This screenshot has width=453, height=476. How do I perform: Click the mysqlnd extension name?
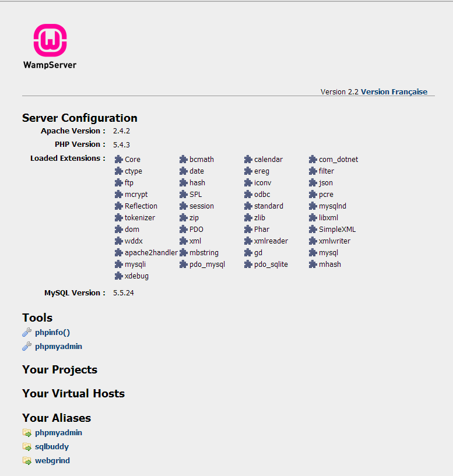click(332, 206)
